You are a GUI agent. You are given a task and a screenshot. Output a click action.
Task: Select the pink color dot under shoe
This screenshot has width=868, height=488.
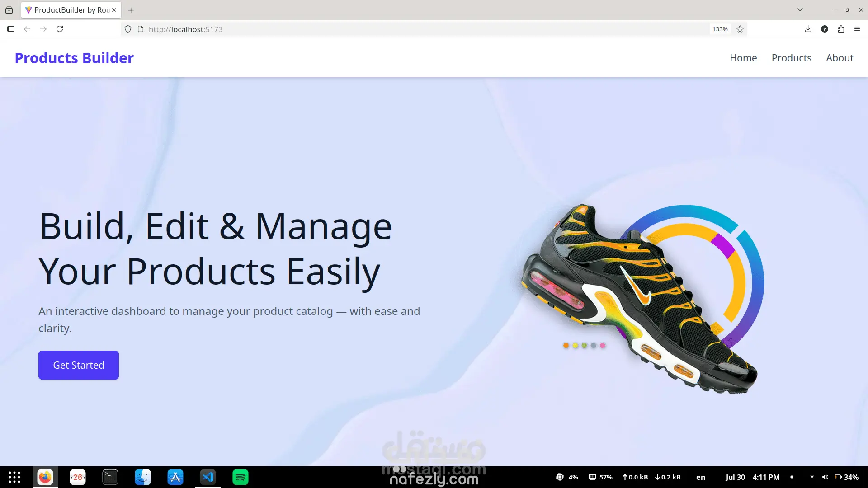coord(602,346)
